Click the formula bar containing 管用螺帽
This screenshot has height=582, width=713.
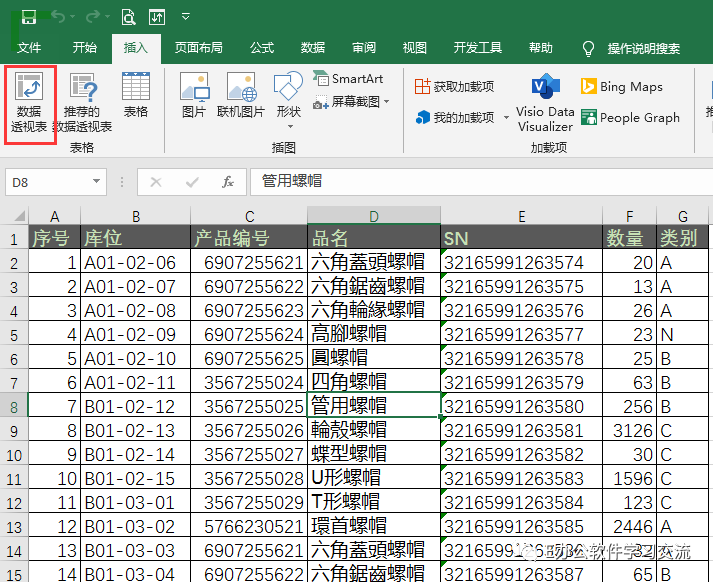481,181
